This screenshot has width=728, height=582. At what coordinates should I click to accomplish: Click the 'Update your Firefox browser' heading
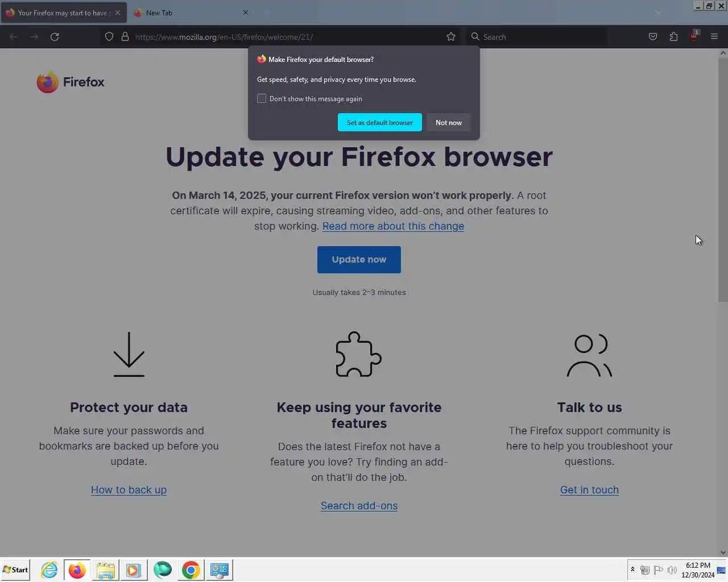click(359, 157)
